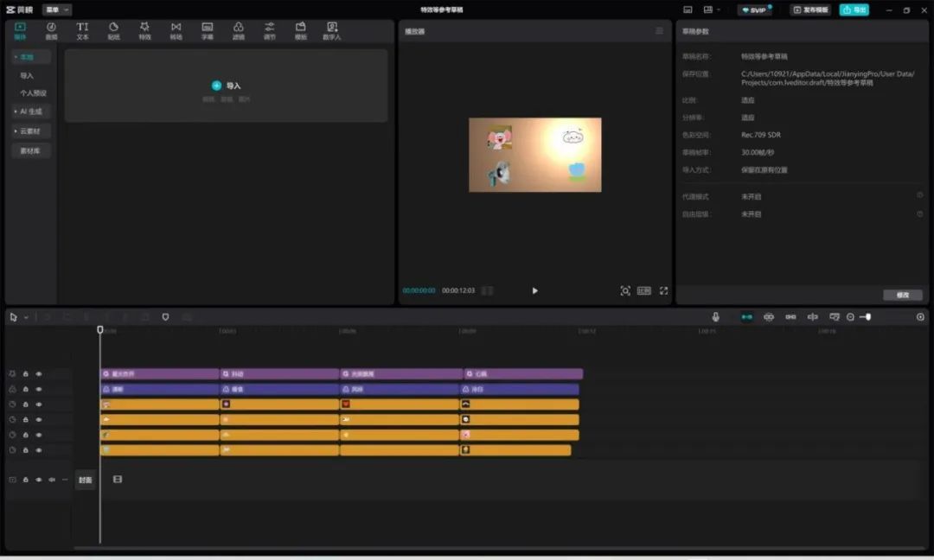934x560 pixels.
Task: Hide the main track with its eye icon
Action: point(39,480)
